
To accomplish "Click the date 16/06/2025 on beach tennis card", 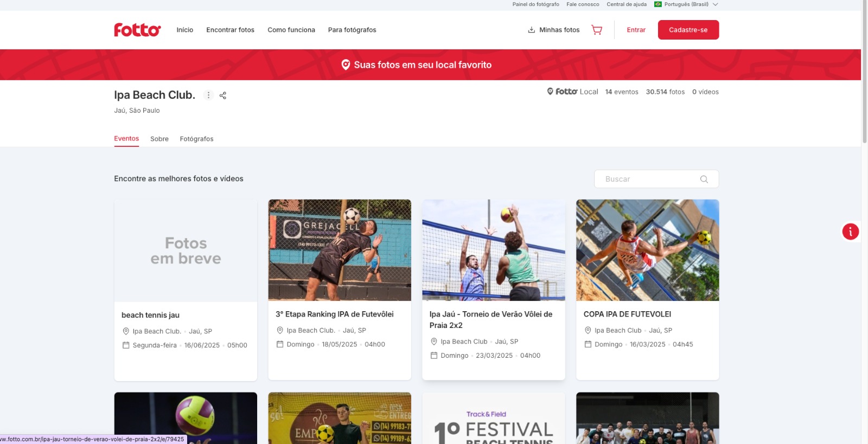I will (x=202, y=345).
